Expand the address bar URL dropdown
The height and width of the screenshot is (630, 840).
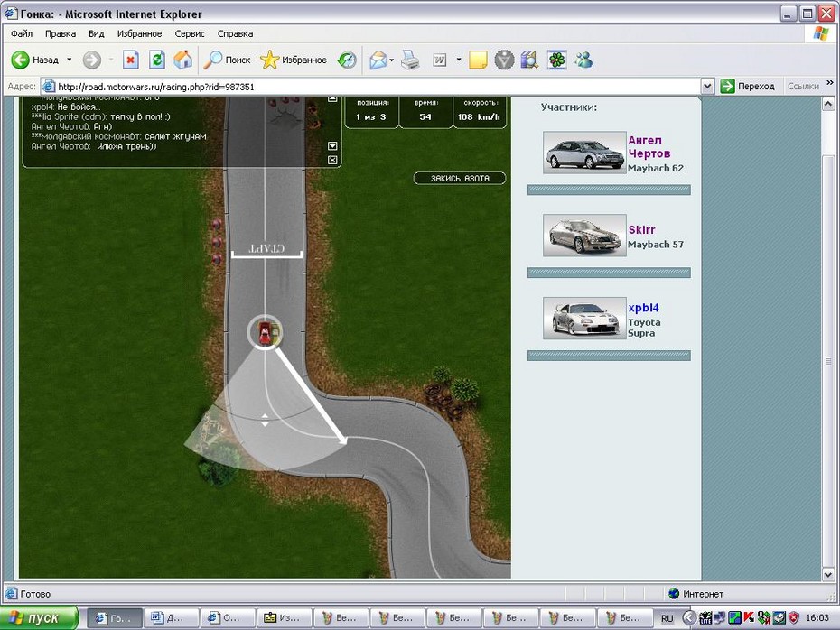[x=707, y=87]
